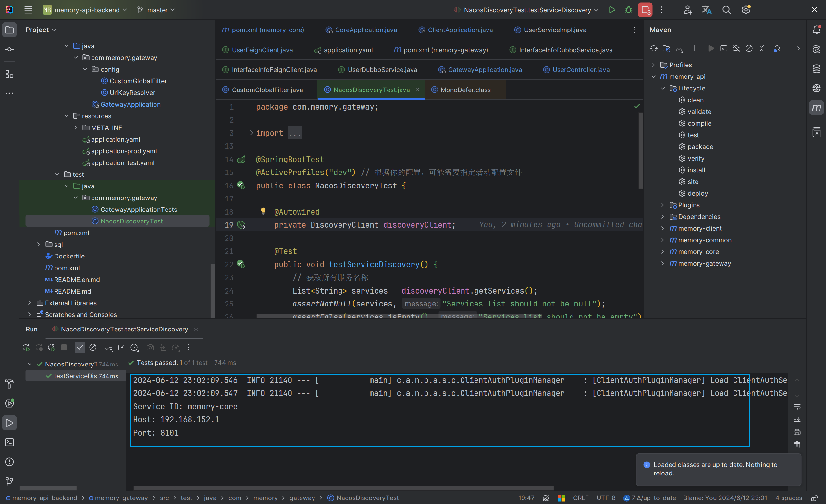Image resolution: width=826 pixels, height=504 pixels.
Task: Toggle Maven skip tests mode
Action: (x=749, y=49)
